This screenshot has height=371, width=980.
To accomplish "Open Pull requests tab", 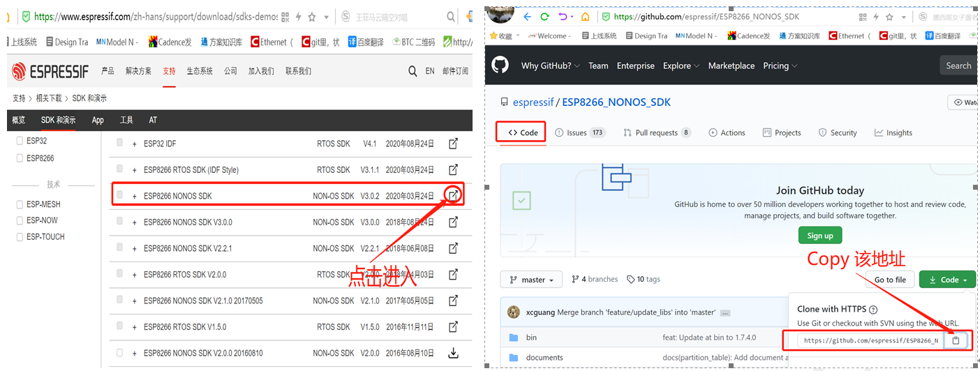I will tap(657, 132).
